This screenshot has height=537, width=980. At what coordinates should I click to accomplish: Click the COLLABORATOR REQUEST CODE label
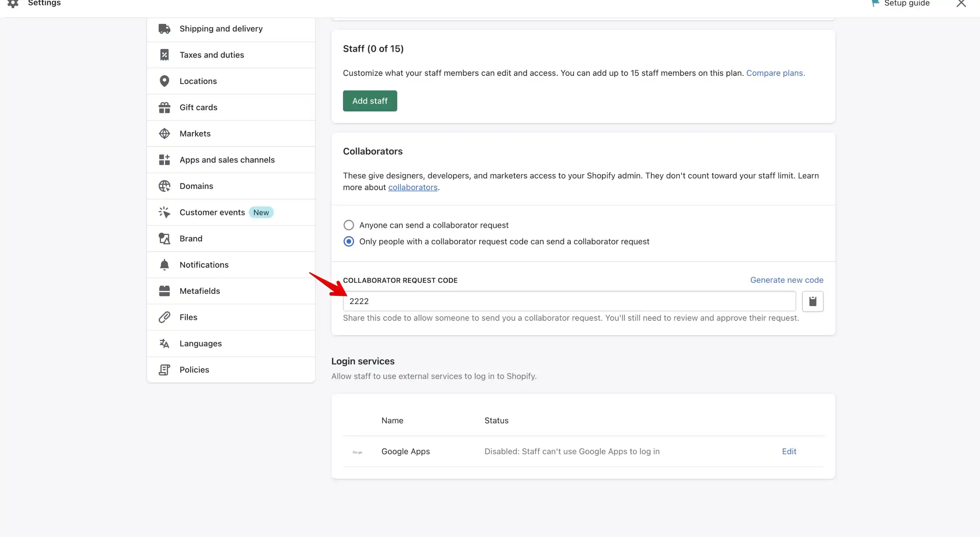point(400,280)
